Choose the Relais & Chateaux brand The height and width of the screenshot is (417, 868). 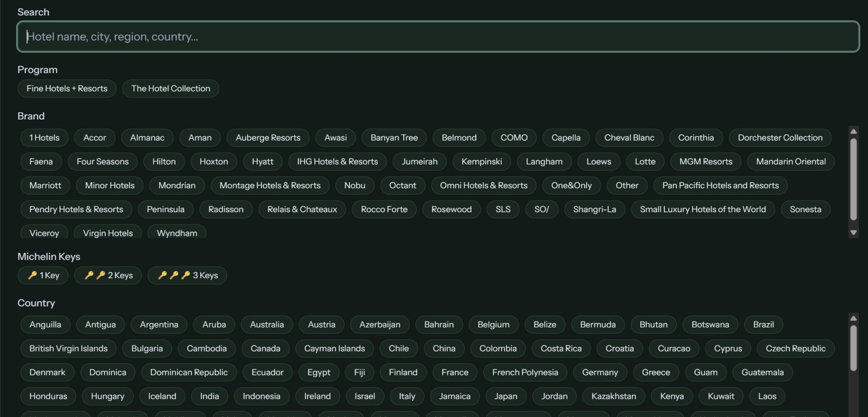[x=302, y=209]
